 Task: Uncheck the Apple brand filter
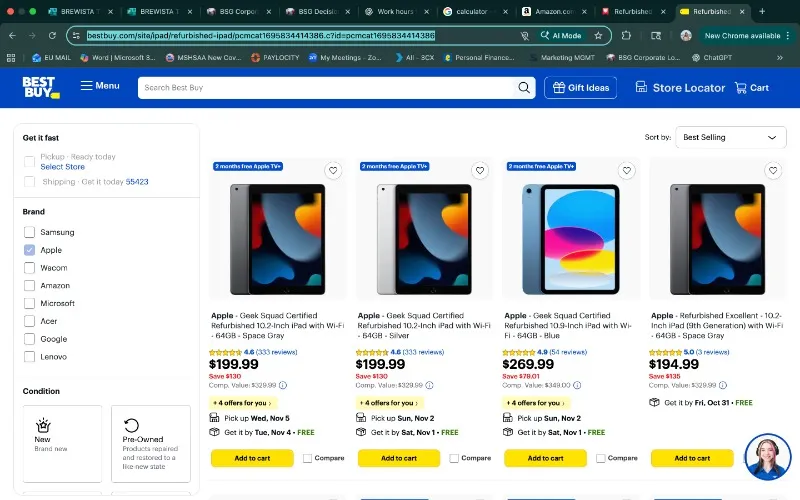[x=30, y=250]
